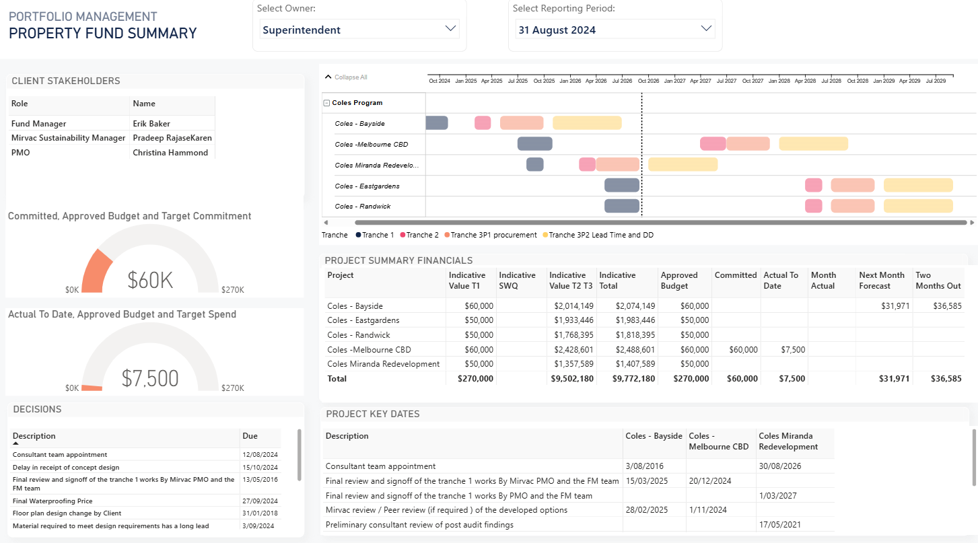Select the Coles - Eastgardens Gantt row
The height and width of the screenshot is (543, 978).
point(367,186)
